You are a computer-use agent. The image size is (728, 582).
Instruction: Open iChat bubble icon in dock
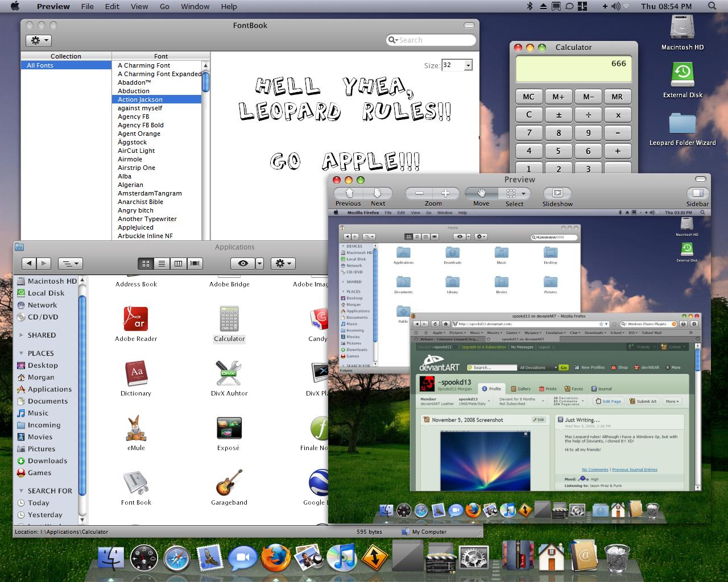[x=243, y=559]
